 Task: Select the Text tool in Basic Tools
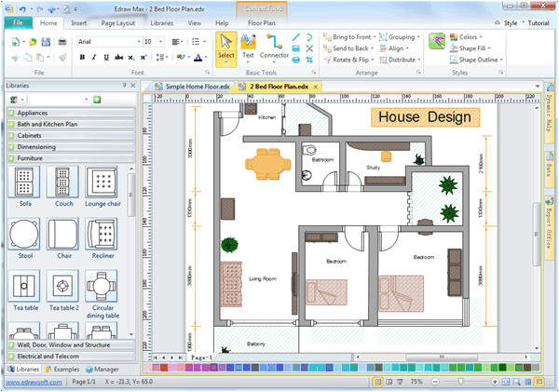248,47
